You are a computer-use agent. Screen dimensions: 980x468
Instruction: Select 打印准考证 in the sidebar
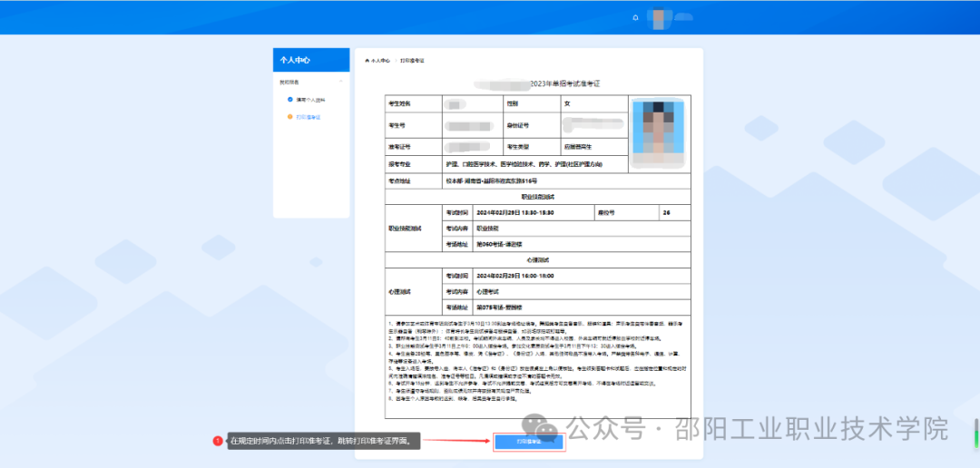309,117
